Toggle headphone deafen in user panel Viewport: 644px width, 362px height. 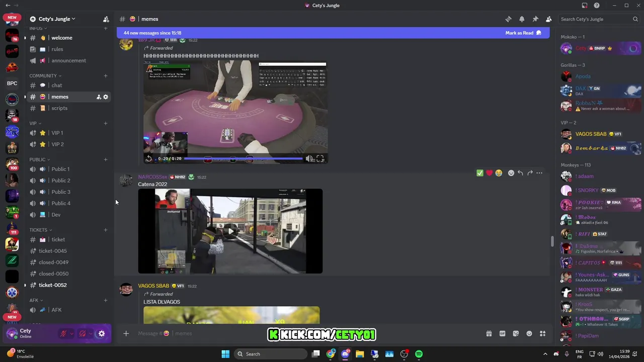point(83,333)
